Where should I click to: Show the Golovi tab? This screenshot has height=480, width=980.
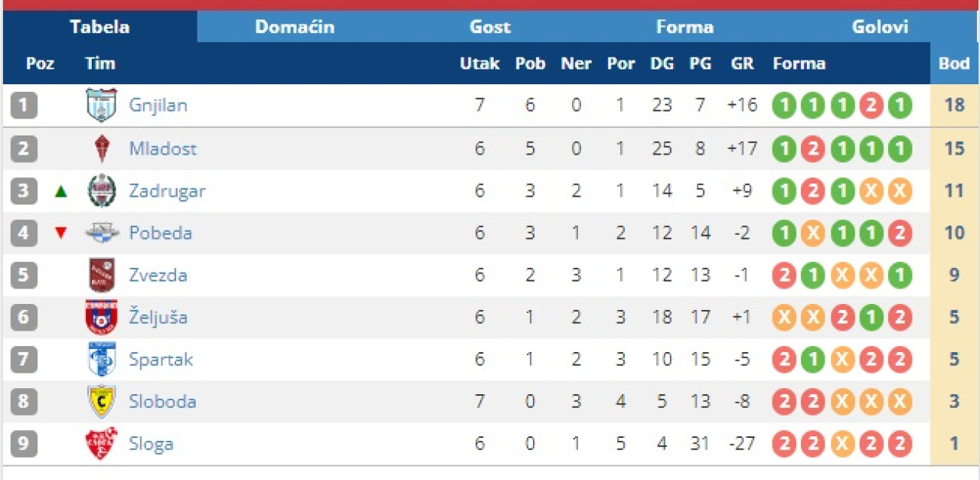880,28
